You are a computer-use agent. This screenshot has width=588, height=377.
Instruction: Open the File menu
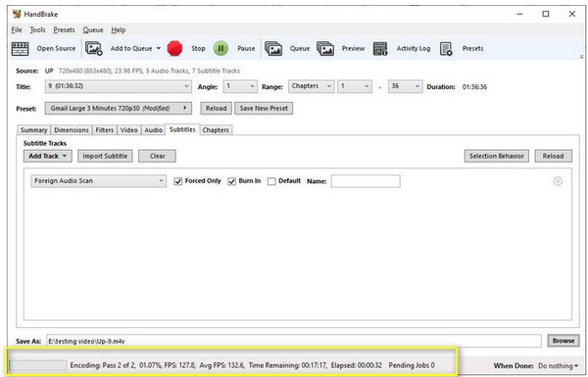pos(17,30)
